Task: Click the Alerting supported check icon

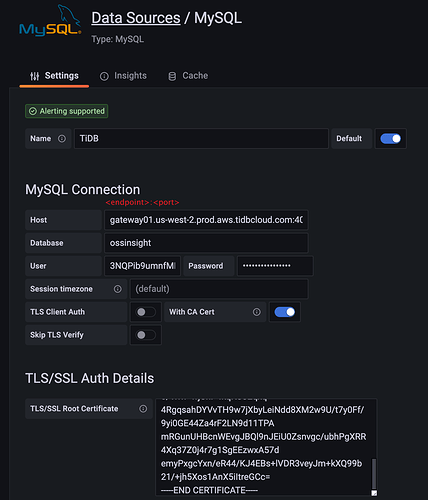Action: tap(33, 111)
